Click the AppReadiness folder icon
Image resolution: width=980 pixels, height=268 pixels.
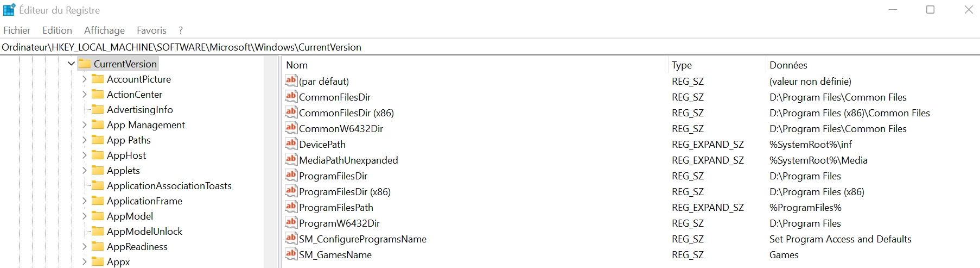pos(98,246)
